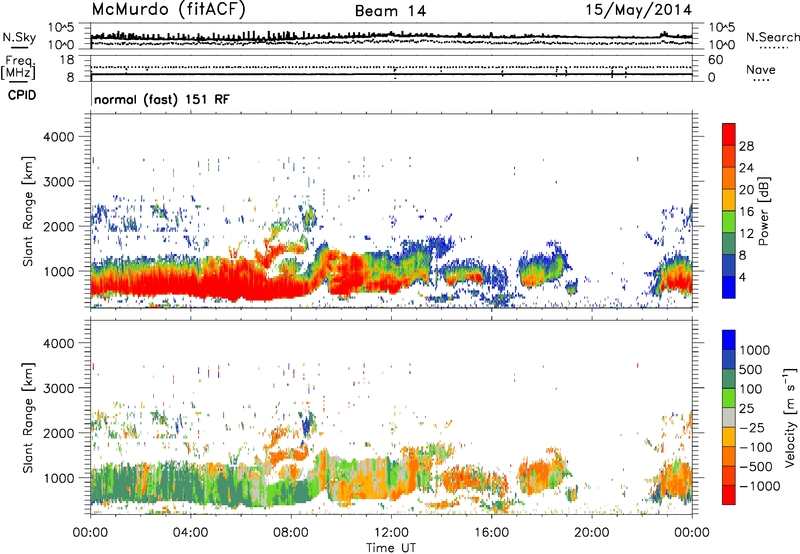Click the 4000 tick on the power panel axis
The width and height of the screenshot is (800, 554).
[x=58, y=137]
